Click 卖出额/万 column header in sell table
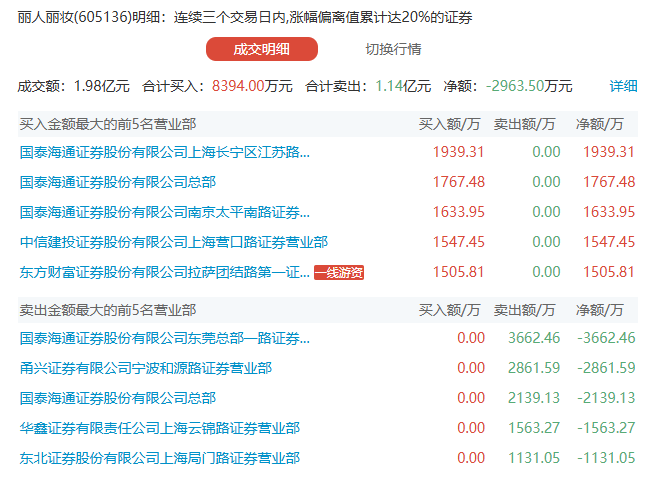The image size is (657, 485). coord(524,310)
